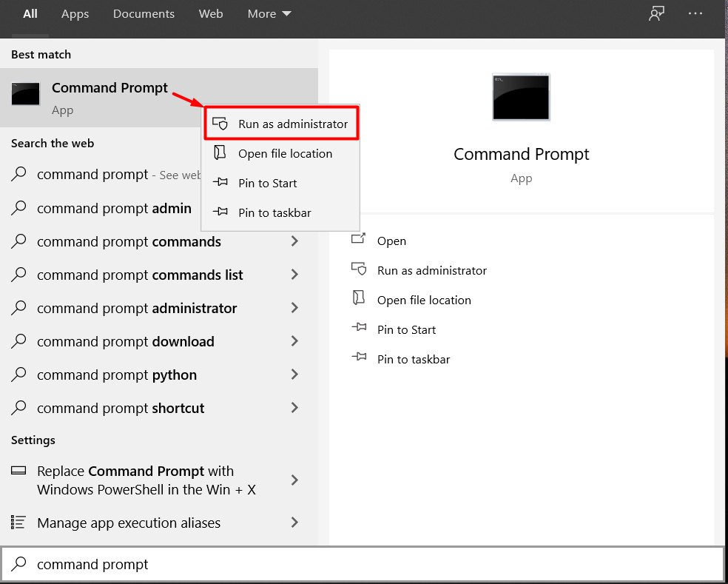This screenshot has height=584, width=728.
Task: Click search icon beside command prompt download
Action: point(18,341)
